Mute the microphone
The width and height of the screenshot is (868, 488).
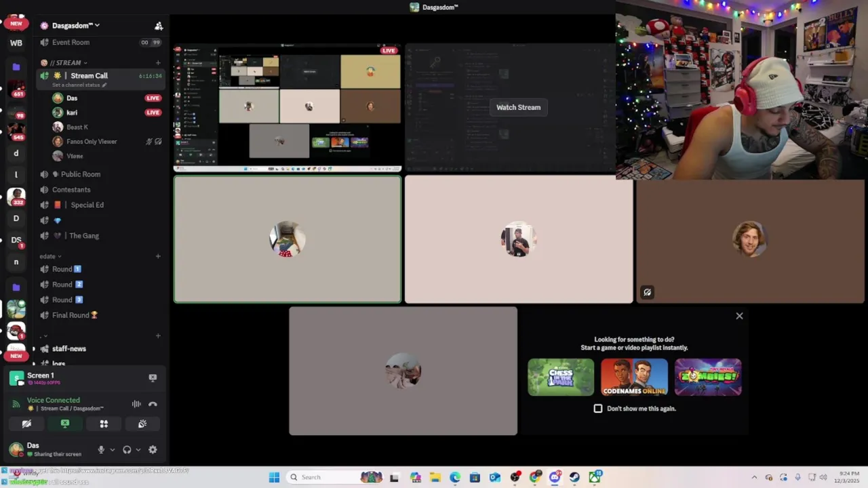pos(101,449)
